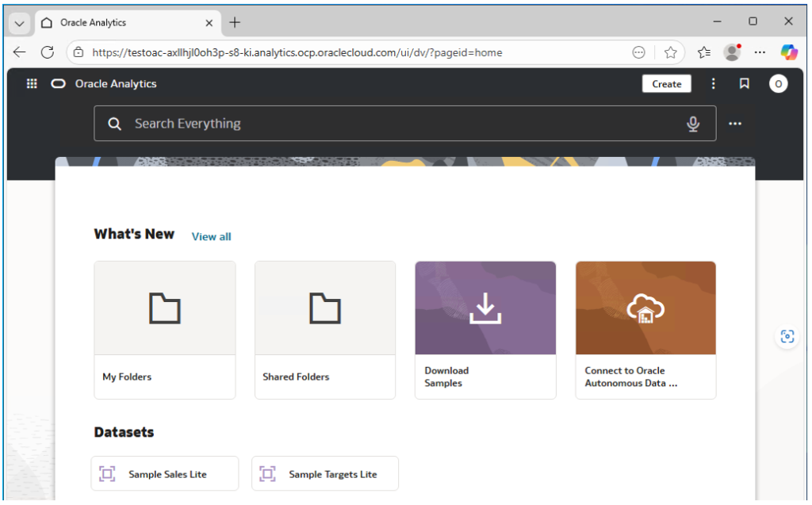812x505 pixels.
Task: Click the user profile avatar O
Action: [778, 84]
